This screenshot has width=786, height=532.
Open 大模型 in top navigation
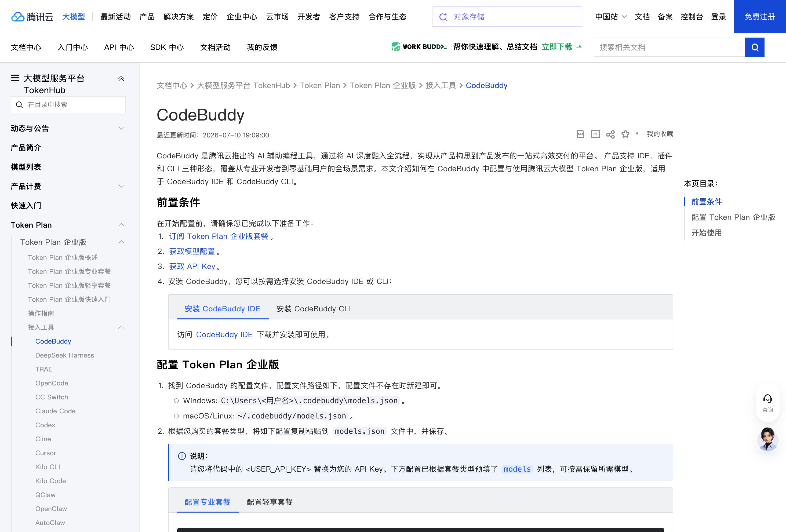tap(73, 17)
